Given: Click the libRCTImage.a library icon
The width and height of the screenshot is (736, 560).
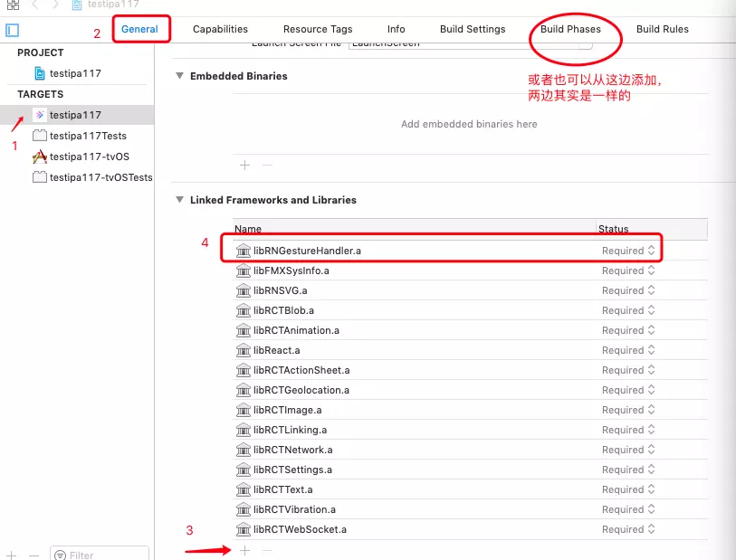Looking at the screenshot, I should [244, 410].
